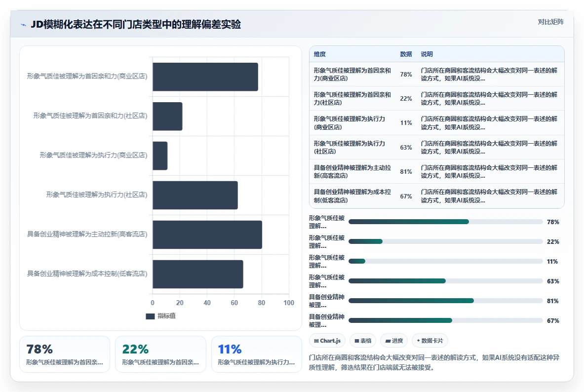584x392 pixels.
Task: Click table cell 形象气质佳被理解为首因亲和力(商业区店)
Action: 352,74
